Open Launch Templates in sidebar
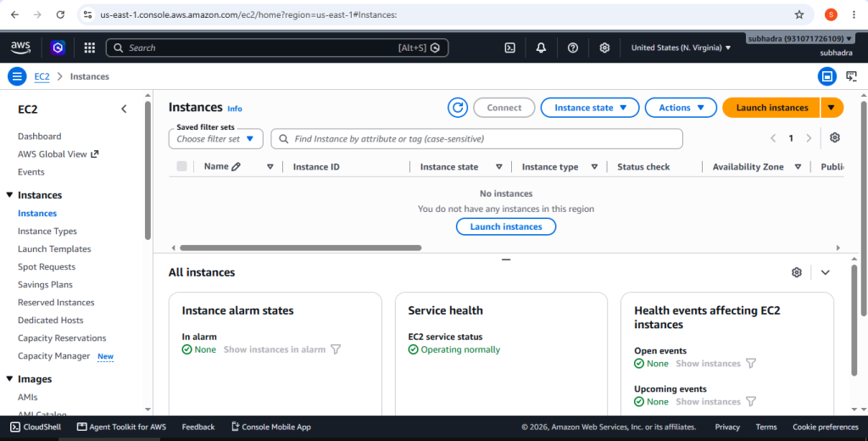Viewport: 868px width, 441px height. point(54,248)
